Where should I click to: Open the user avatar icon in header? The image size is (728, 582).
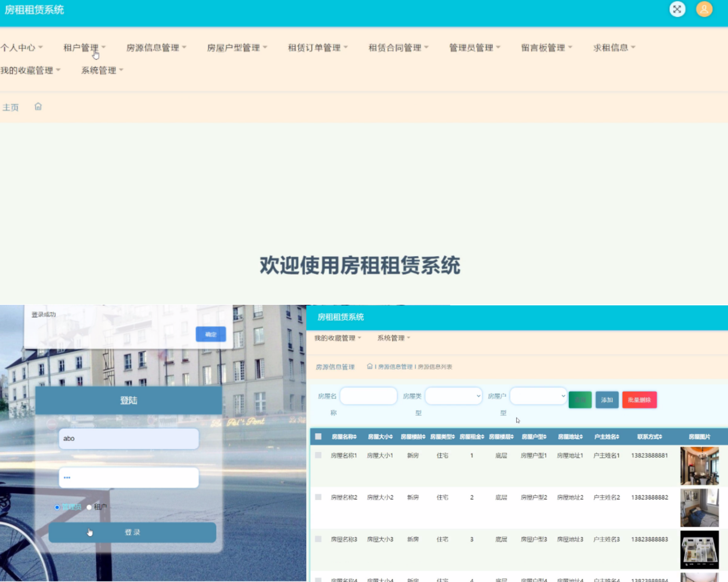[x=704, y=9]
